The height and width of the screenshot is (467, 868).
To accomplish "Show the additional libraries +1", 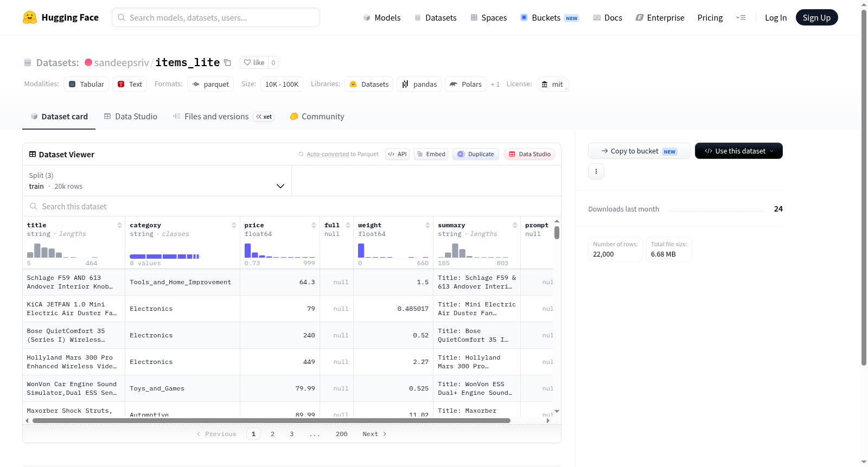I will (x=495, y=84).
